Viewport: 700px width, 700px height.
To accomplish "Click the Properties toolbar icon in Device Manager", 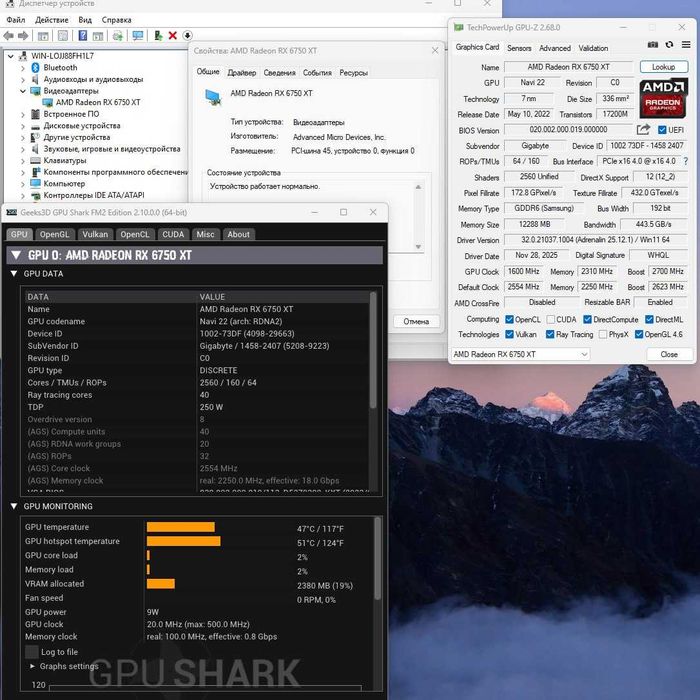I will click(63, 36).
